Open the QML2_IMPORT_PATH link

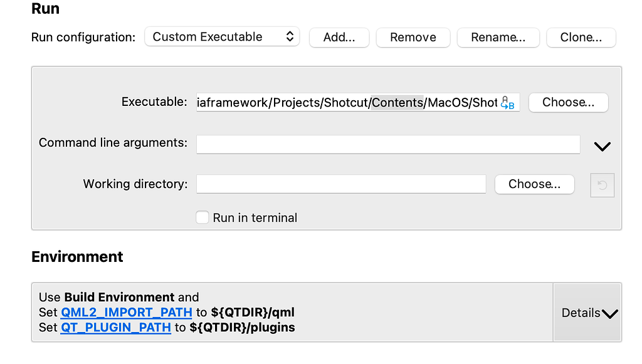tap(126, 312)
